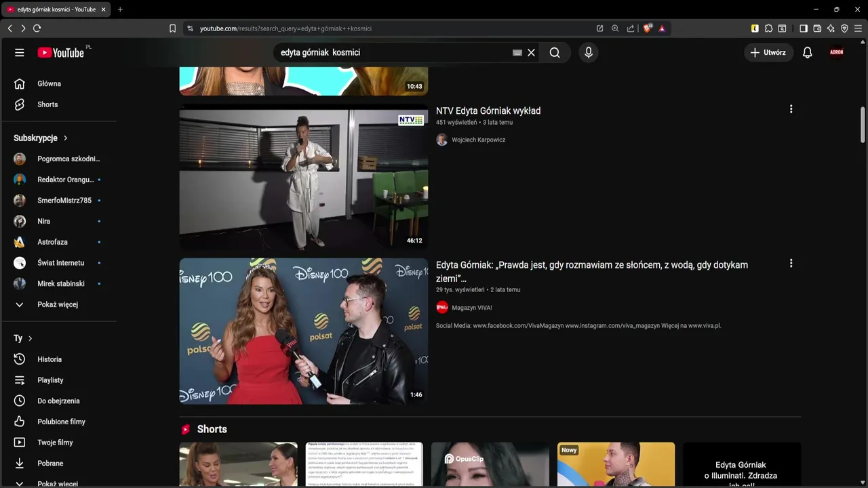Image resolution: width=868 pixels, height=488 pixels.
Task: Open the Short with Nowy badge
Action: click(616, 464)
